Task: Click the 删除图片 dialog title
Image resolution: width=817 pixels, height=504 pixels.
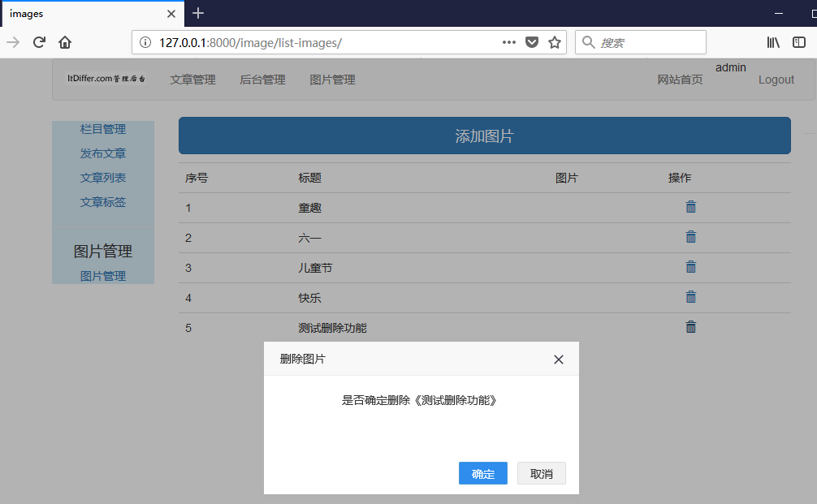Action: [302, 359]
